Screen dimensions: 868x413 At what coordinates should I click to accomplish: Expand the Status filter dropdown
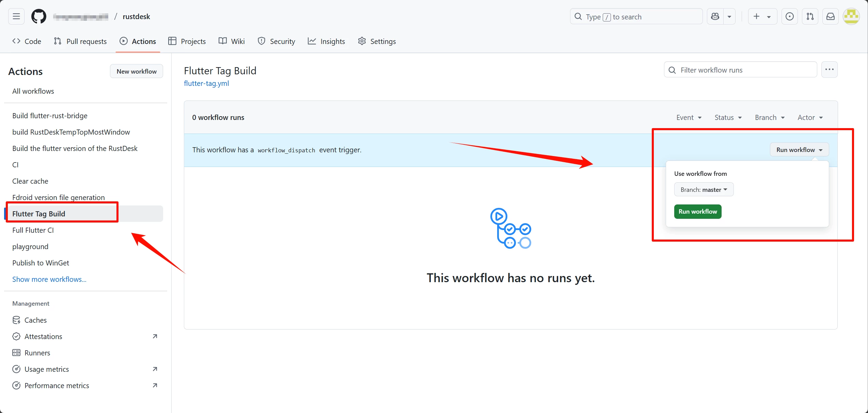click(x=728, y=118)
